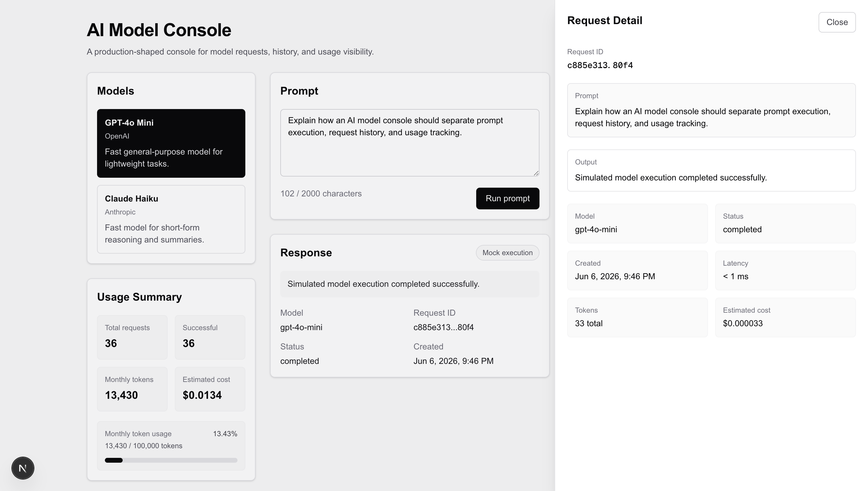Click the Run prompt button
Viewport: 868px width, 491px height.
(507, 198)
